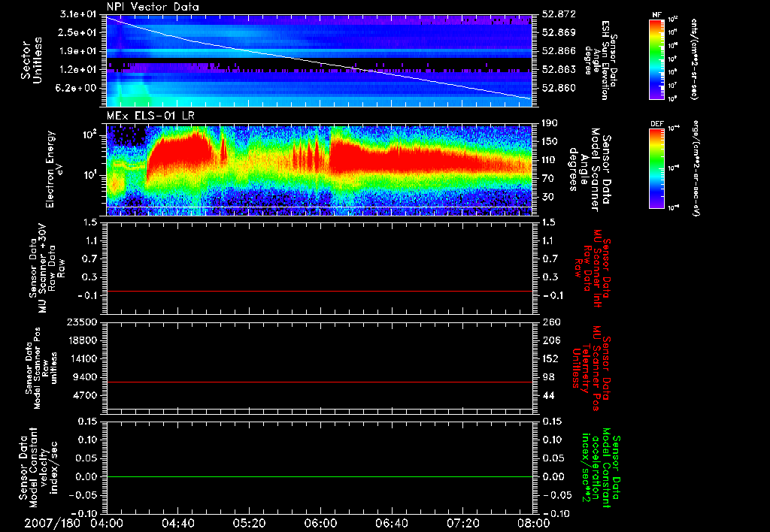The width and height of the screenshot is (770, 532).
Task: Click the 'Electron Energy eV' axis label
Action: [54, 169]
